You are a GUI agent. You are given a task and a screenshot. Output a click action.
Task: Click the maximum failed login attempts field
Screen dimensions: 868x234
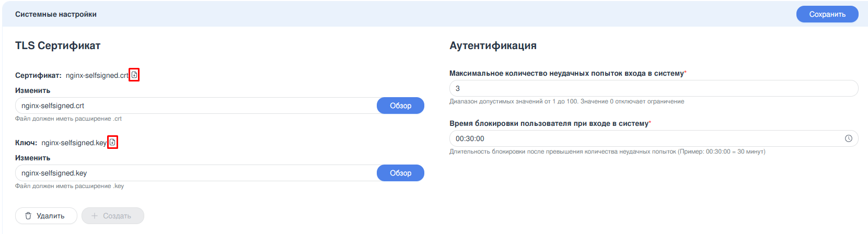coord(653,88)
